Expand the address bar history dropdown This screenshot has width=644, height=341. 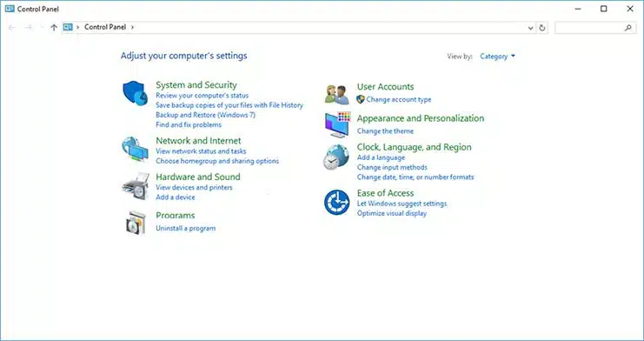531,28
